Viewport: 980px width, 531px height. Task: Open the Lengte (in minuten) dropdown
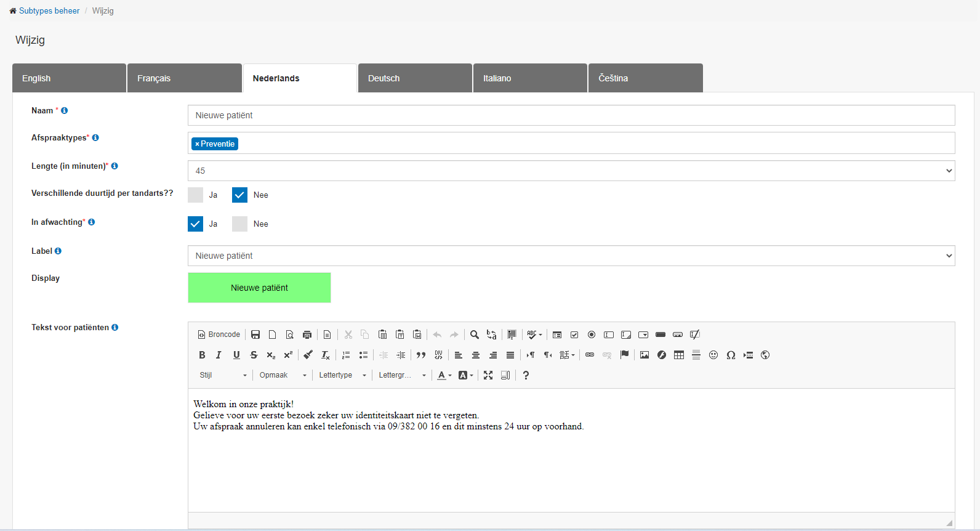tap(571, 171)
